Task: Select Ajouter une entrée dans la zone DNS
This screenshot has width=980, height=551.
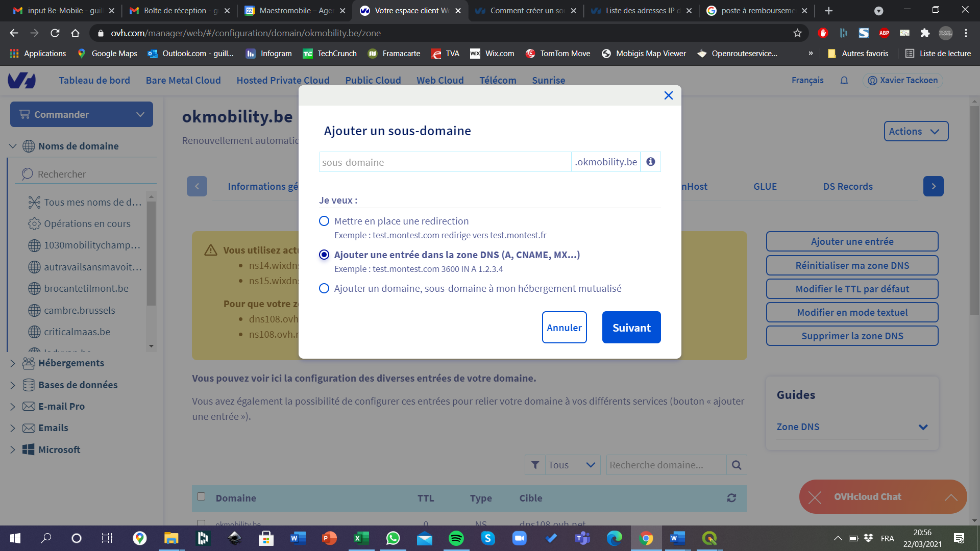Action: coord(324,255)
